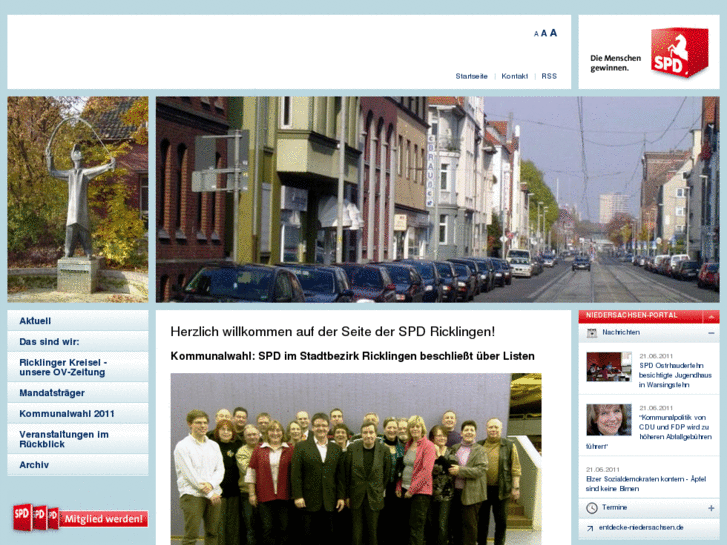
Task: Open the Kontakt link
Action: (515, 76)
